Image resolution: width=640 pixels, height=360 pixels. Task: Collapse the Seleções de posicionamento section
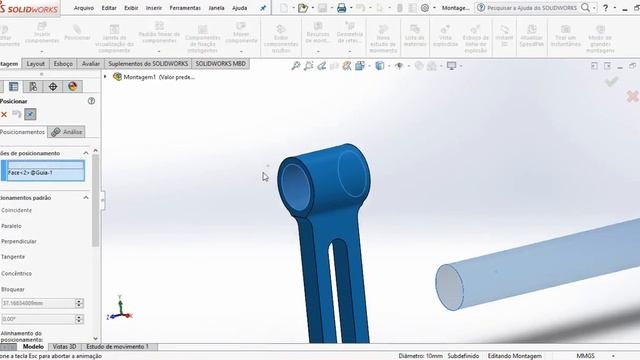(x=86, y=153)
